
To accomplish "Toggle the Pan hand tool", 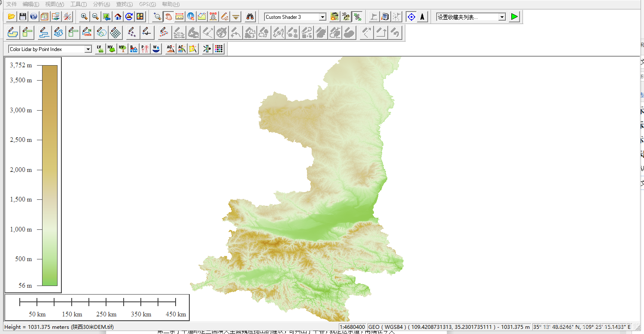I will [x=169, y=17].
